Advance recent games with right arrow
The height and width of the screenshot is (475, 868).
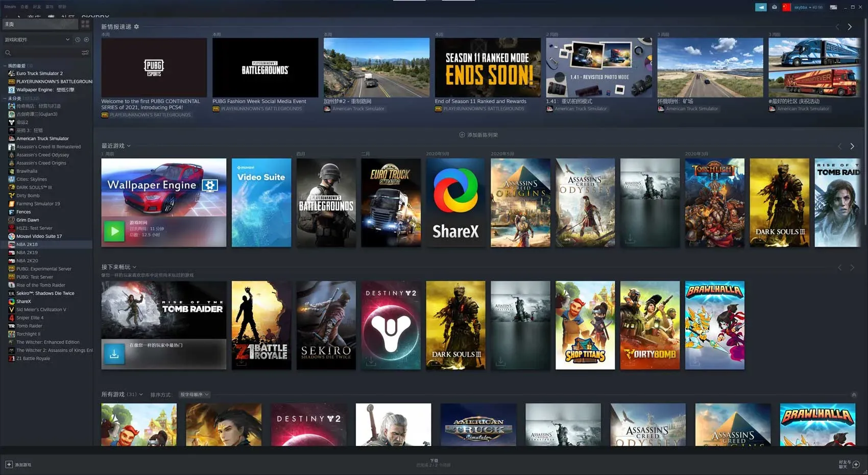pos(852,146)
